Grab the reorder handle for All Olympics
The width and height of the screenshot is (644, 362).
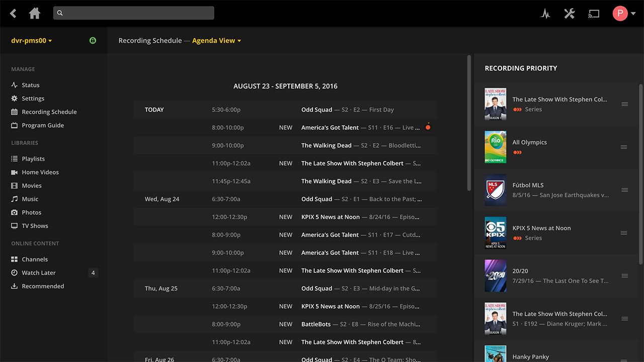(x=624, y=147)
